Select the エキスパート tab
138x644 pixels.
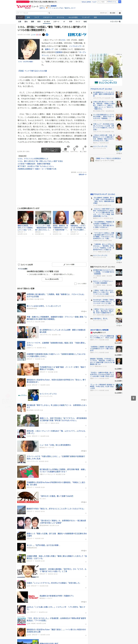tap(48, 17)
